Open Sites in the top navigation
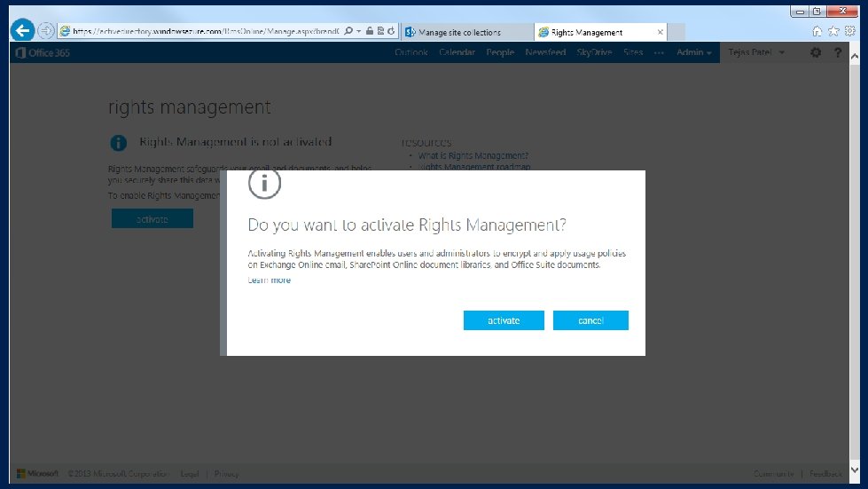The width and height of the screenshot is (868, 489). (633, 52)
